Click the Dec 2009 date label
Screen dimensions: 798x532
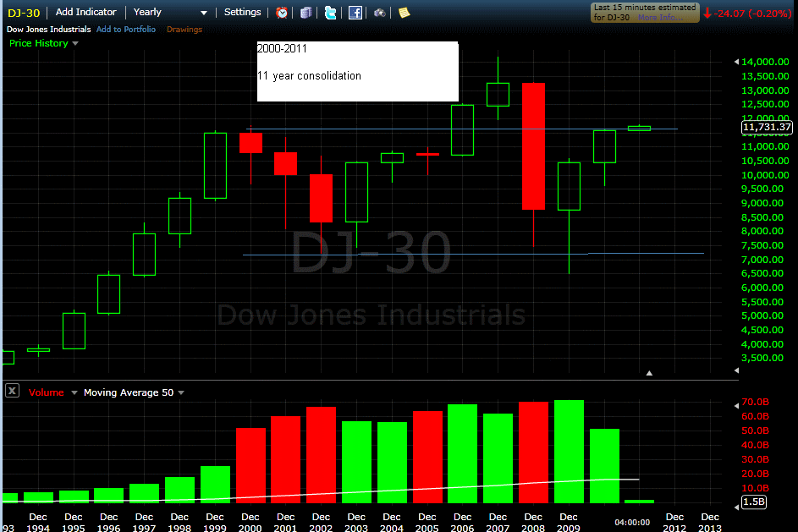[x=569, y=523]
